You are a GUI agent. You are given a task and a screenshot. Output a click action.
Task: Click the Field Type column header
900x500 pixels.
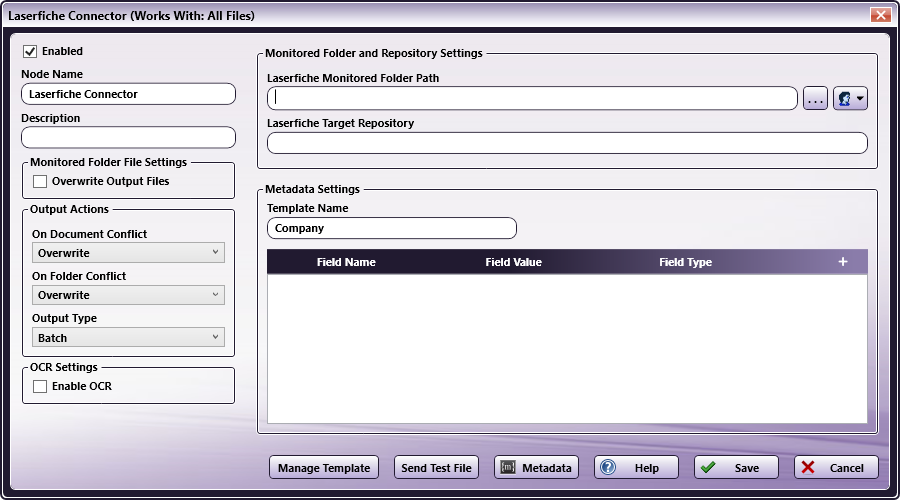point(685,262)
